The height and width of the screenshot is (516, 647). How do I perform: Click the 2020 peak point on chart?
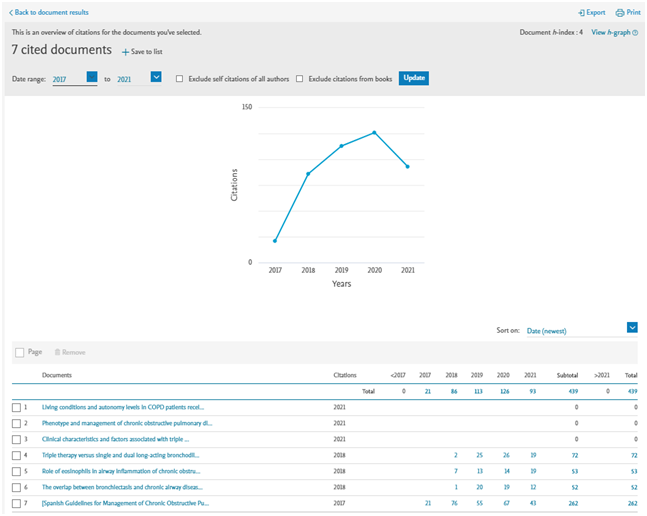tap(374, 132)
